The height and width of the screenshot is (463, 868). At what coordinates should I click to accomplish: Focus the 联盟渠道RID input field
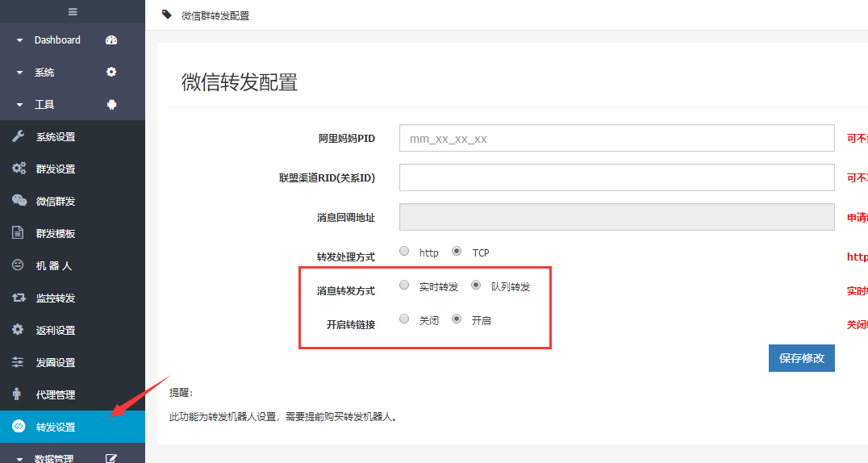click(616, 177)
